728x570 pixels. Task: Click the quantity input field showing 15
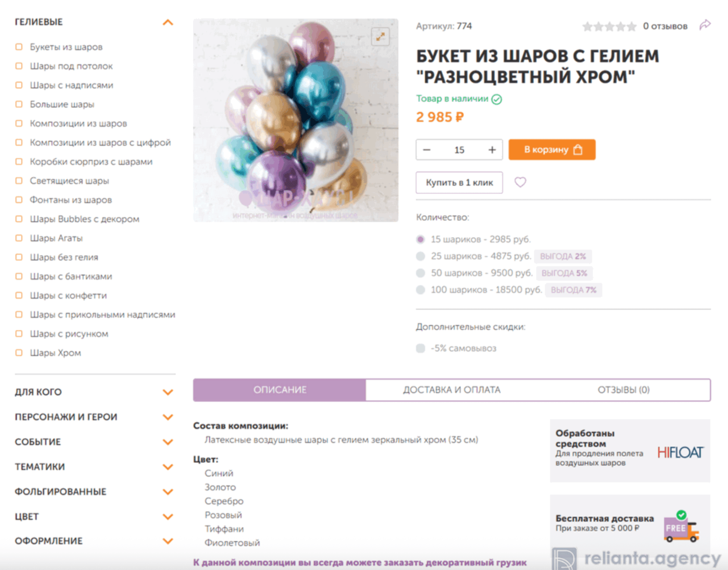click(459, 150)
